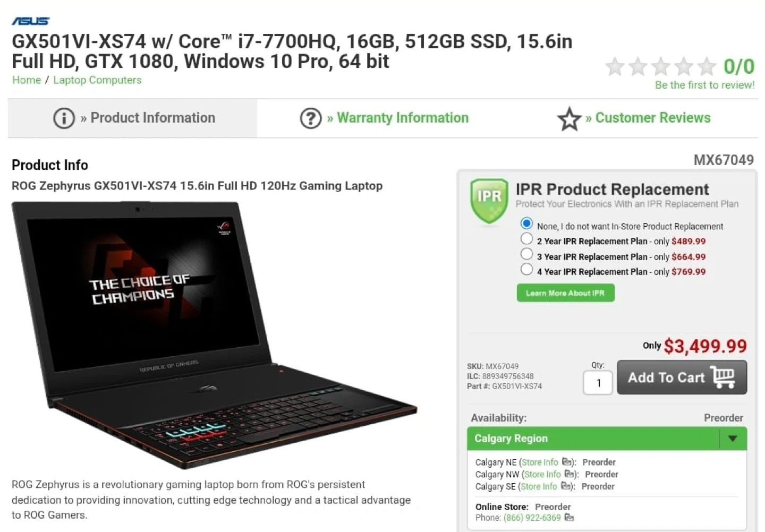
Task: Click Learn More About IPR button
Action: click(x=565, y=293)
